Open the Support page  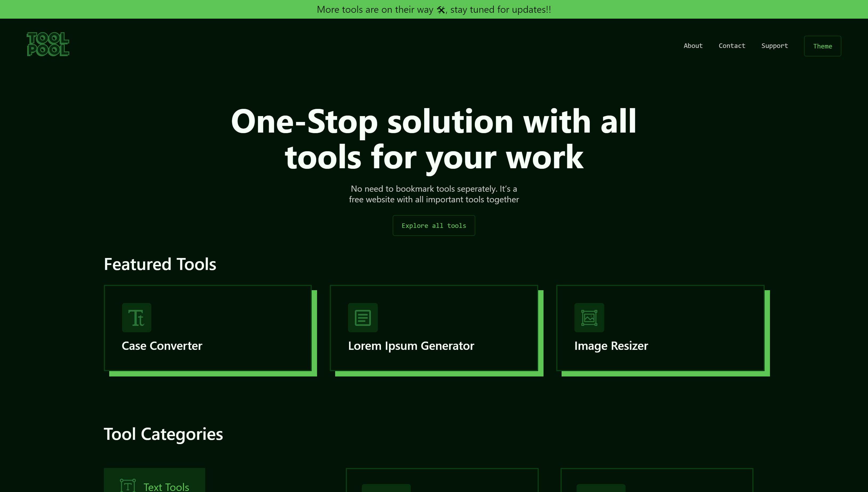(774, 46)
